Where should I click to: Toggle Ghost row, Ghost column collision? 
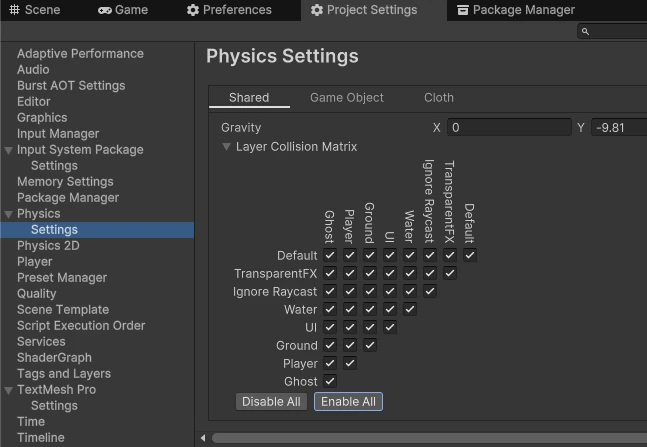click(330, 381)
